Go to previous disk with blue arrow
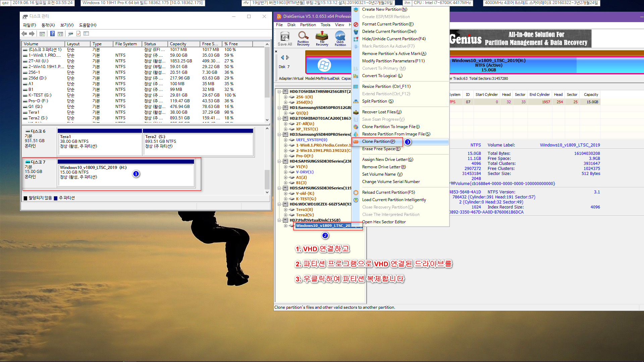This screenshot has height=362, width=644. coord(282,57)
